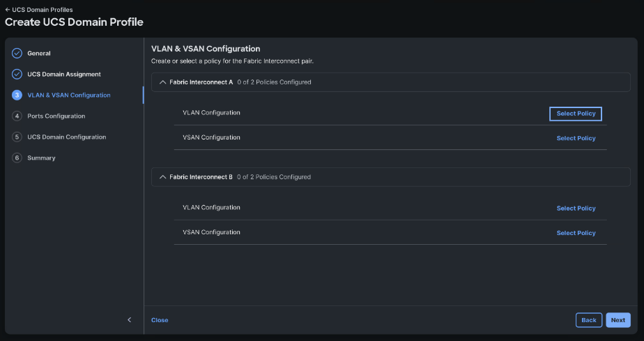Open the UCS Domain Configuration step
644x341 pixels.
click(x=66, y=137)
